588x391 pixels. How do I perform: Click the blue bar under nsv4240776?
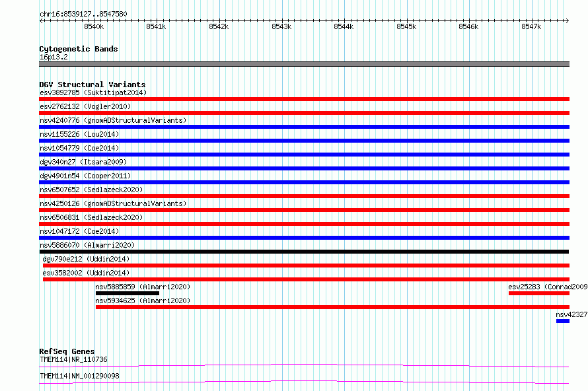tap(304, 127)
